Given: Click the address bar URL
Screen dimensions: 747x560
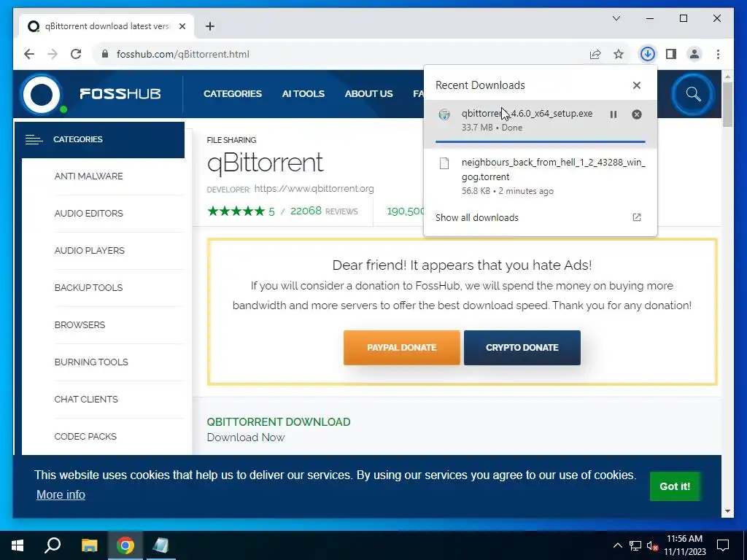Looking at the screenshot, I should coord(183,54).
